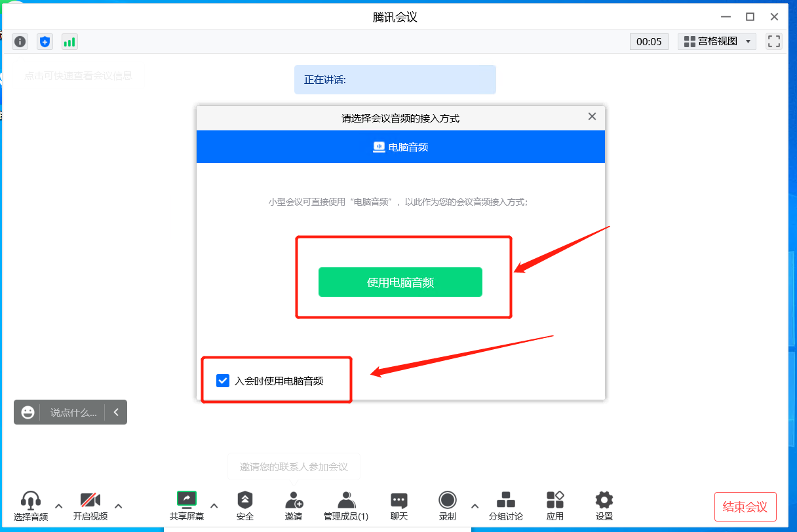Open the 安全 security menu
797x532 pixels.
(x=245, y=506)
